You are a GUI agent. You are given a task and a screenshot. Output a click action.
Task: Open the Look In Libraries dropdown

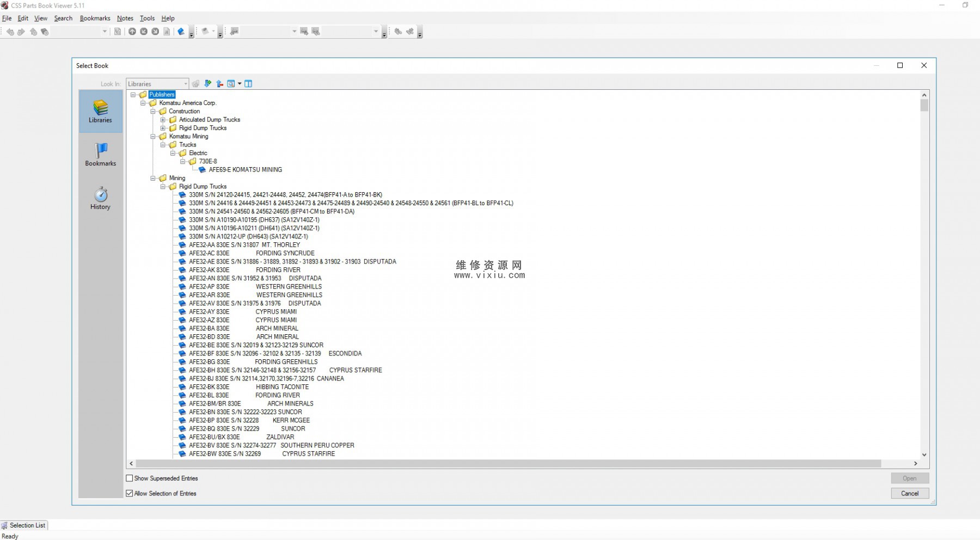[x=186, y=84]
